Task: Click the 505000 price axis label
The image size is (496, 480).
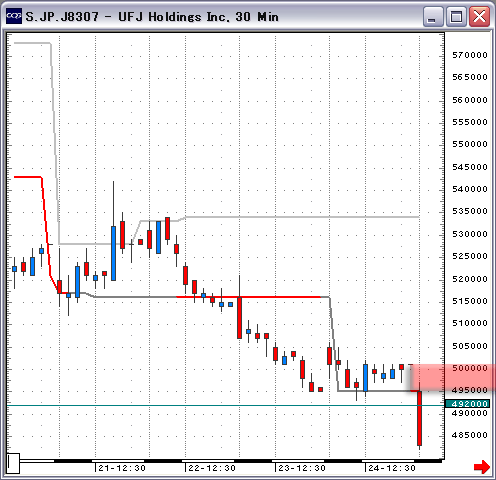Action: pyautogui.click(x=470, y=346)
